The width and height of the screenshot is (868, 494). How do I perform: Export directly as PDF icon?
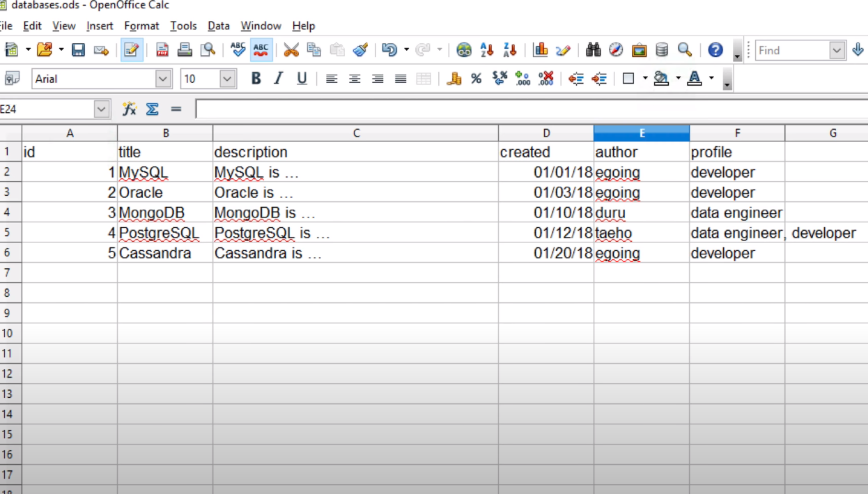point(162,49)
